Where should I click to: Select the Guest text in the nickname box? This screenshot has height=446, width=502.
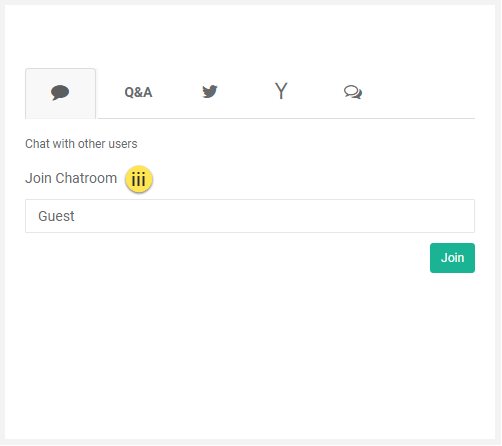point(56,216)
